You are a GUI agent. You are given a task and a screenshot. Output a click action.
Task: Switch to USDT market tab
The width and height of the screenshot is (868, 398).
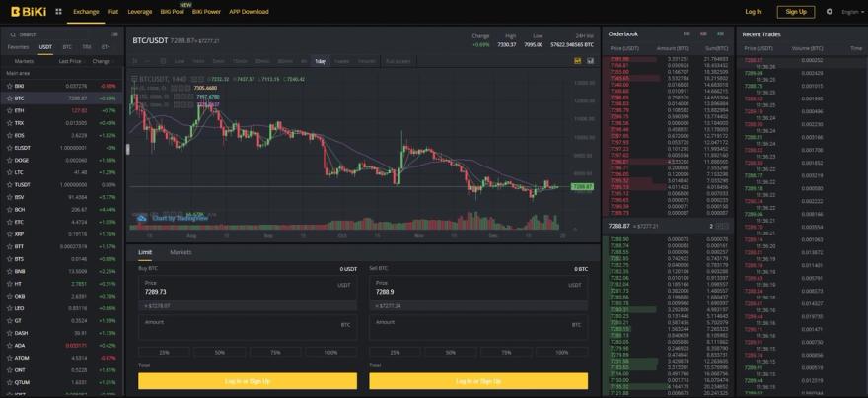coord(45,47)
